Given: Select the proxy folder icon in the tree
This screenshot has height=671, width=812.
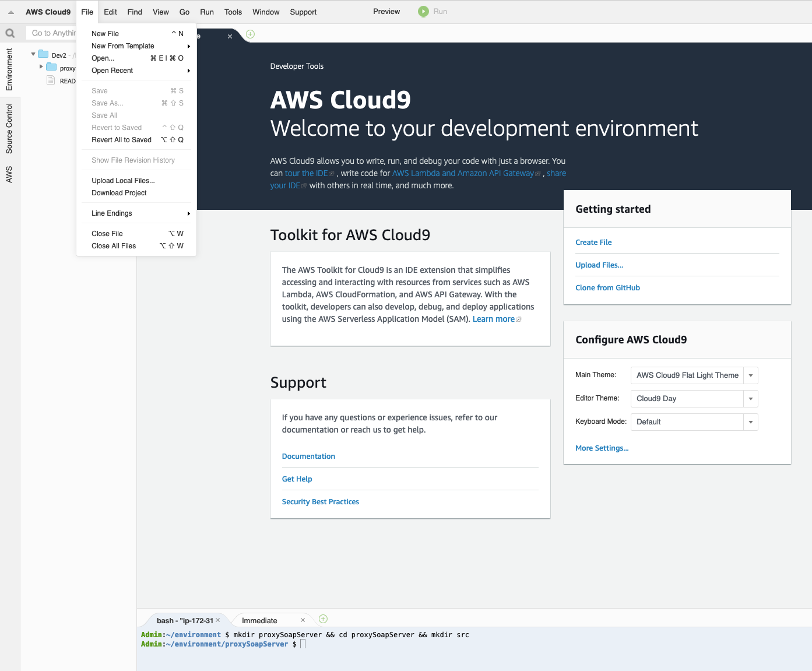Looking at the screenshot, I should coord(51,67).
